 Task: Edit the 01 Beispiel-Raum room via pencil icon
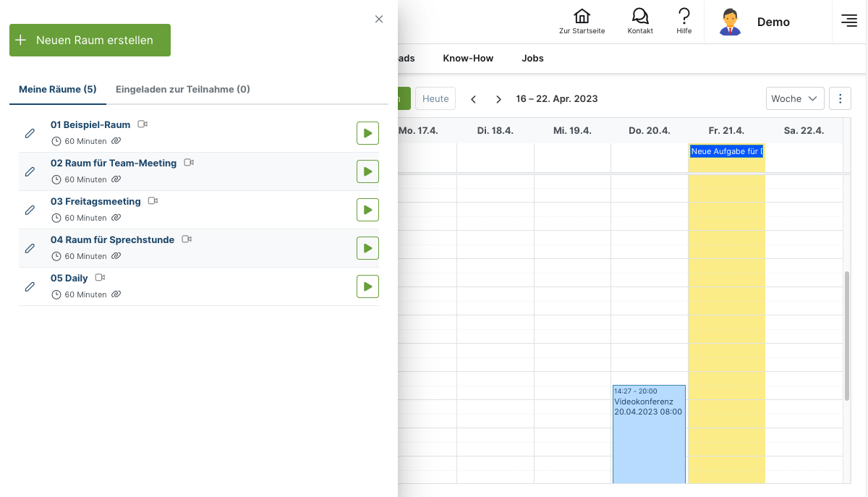pos(30,133)
